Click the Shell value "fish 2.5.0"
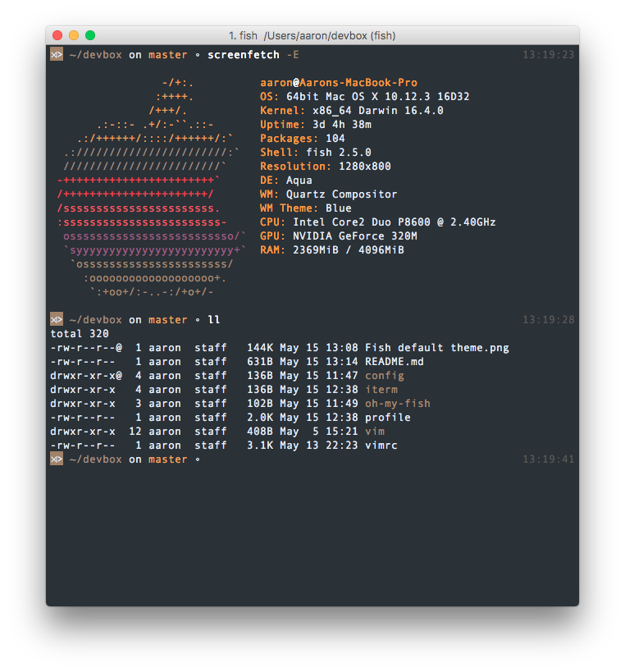Screen dimensions: 625x672 [339, 152]
